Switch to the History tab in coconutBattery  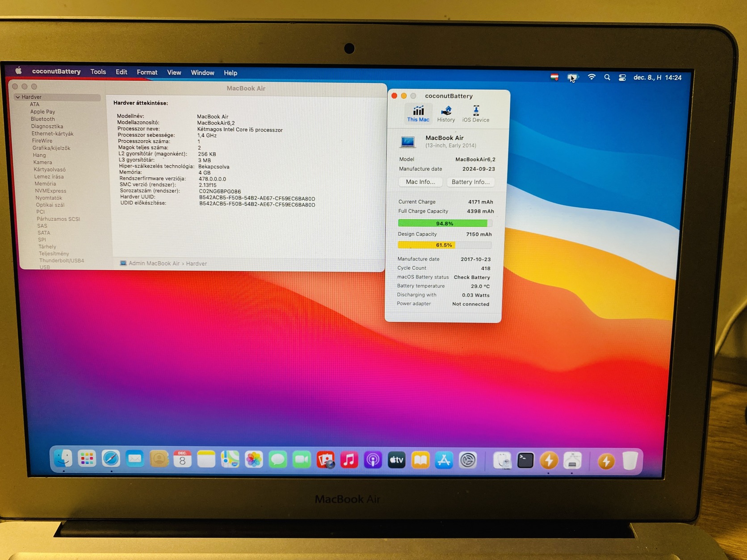(x=446, y=114)
